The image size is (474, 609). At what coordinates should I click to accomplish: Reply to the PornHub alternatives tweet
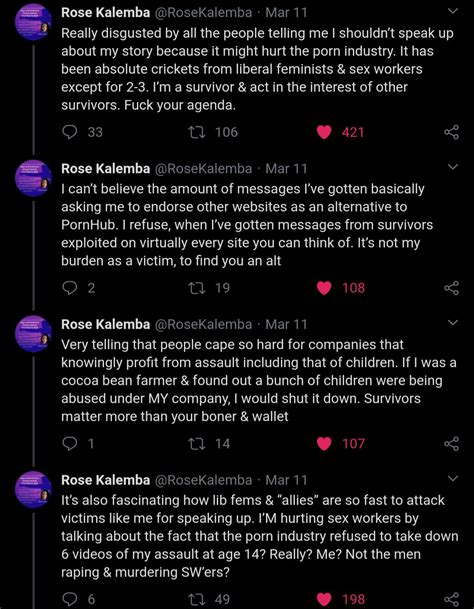[x=70, y=288]
